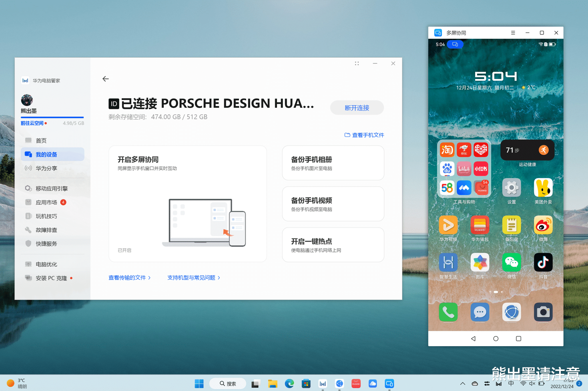Viewport: 588px width, 391px height.
Task: Click the Huawei PC Manager icon in taskbar
Action: (323, 383)
